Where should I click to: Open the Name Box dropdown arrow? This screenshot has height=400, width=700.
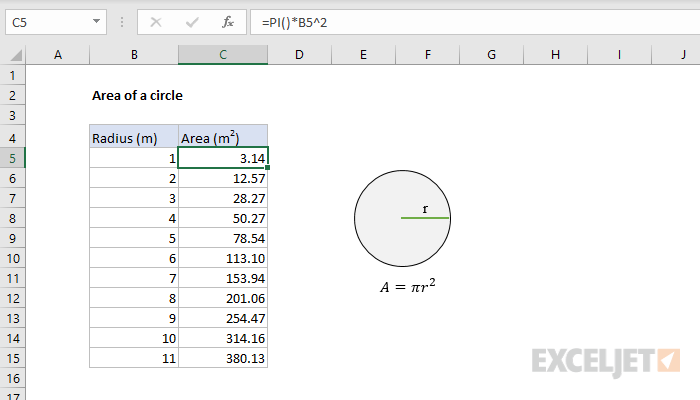point(96,21)
